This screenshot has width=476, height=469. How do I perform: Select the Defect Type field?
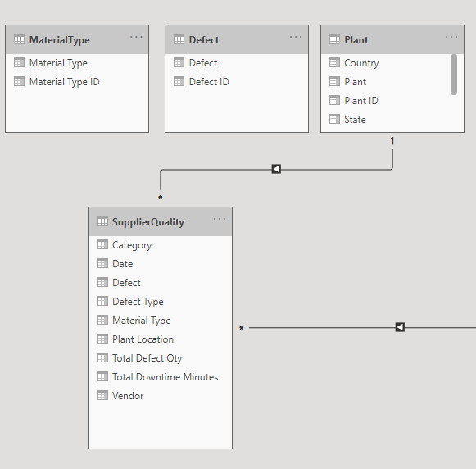coord(161,302)
